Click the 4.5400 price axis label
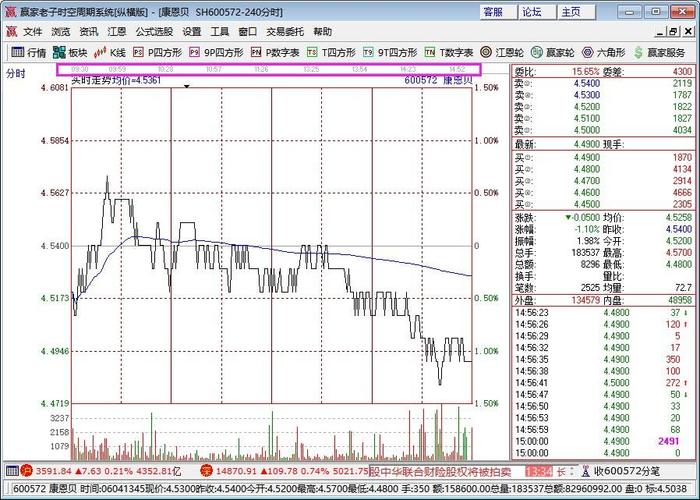The image size is (700, 500). (55, 246)
